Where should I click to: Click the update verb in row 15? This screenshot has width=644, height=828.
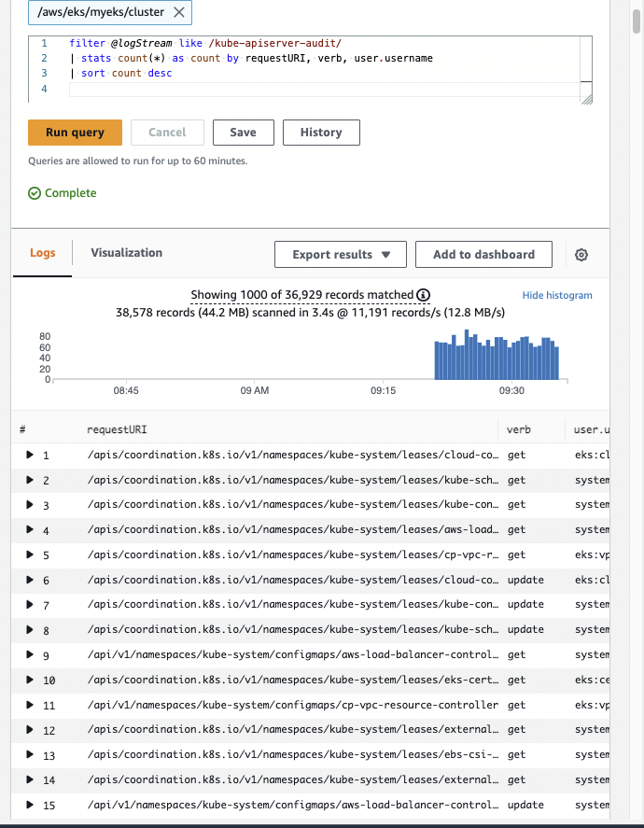525,805
